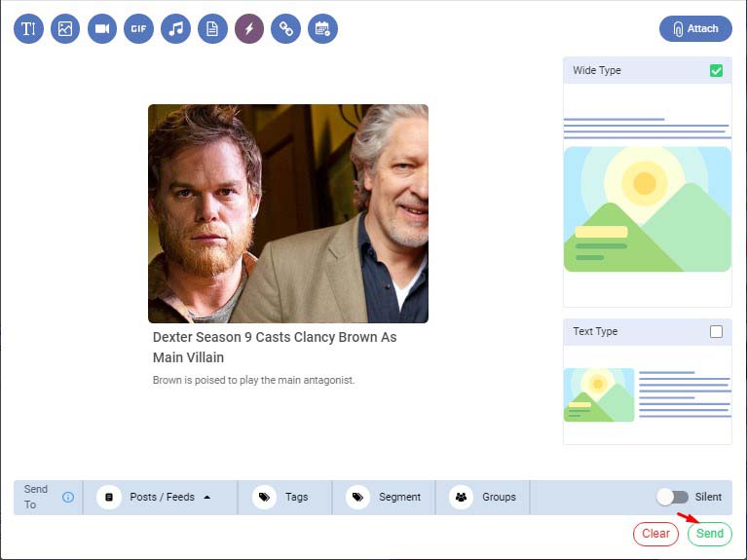Open the Segment option
Screen dimensions: 747x560
click(x=384, y=497)
